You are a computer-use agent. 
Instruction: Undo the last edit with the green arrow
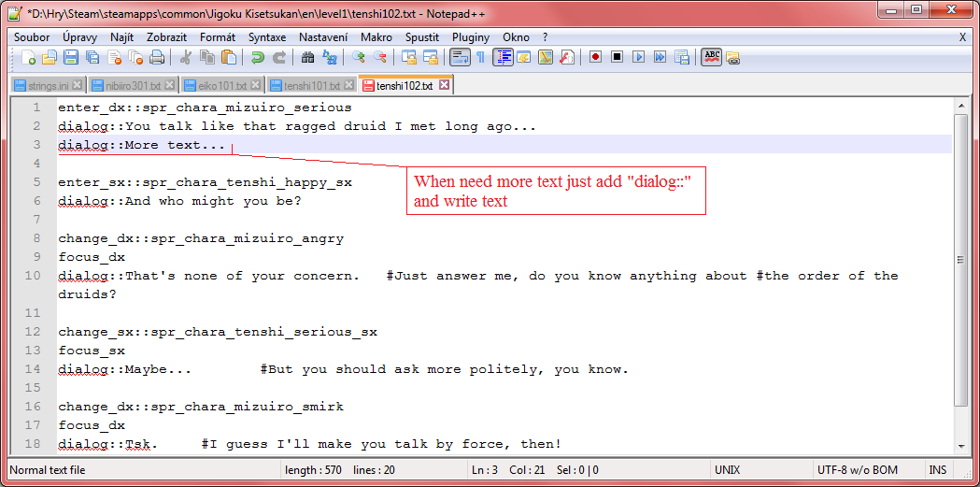point(258,58)
